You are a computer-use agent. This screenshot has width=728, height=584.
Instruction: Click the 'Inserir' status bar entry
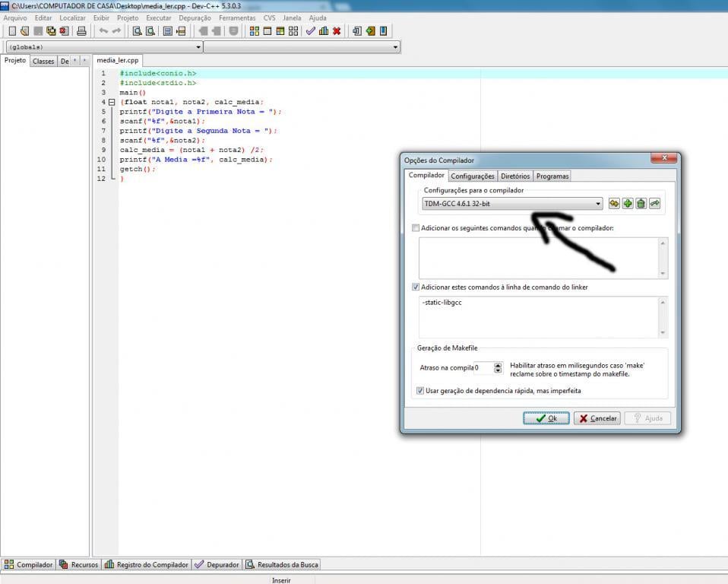pos(281,580)
